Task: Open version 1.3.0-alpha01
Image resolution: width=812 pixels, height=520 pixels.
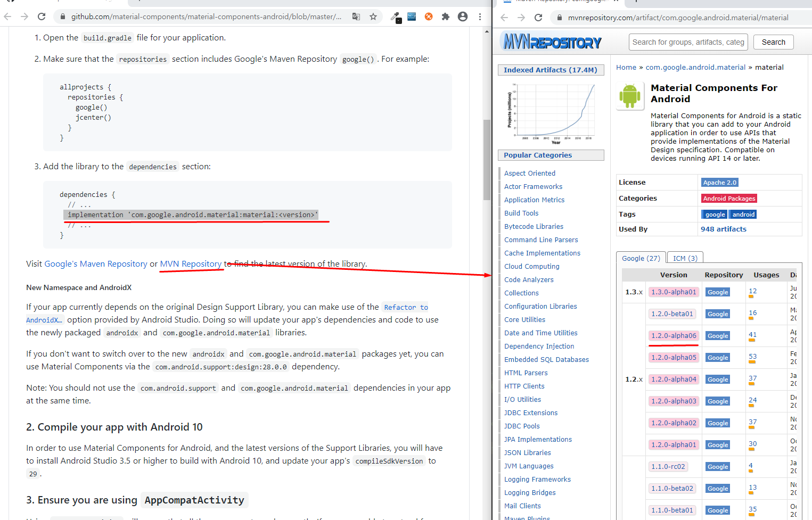Action: coord(674,292)
